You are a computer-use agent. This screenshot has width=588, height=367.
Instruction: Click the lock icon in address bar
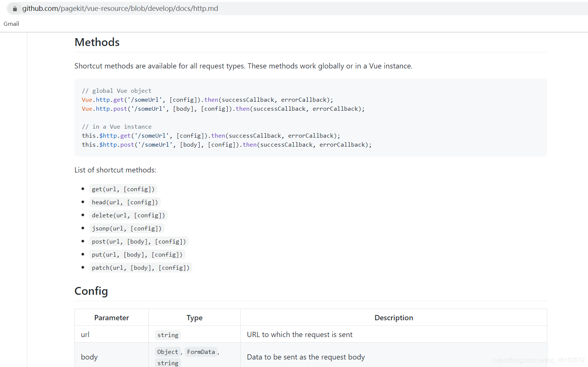[15, 9]
